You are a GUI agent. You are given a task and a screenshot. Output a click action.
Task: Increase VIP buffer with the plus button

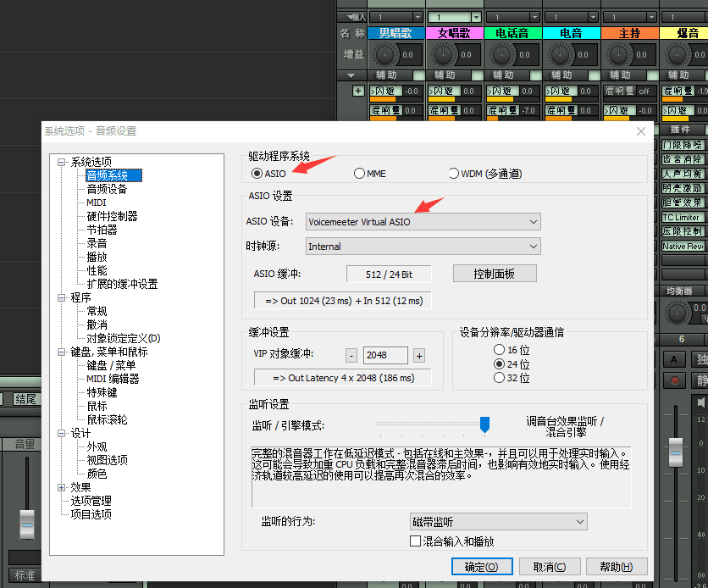point(418,356)
